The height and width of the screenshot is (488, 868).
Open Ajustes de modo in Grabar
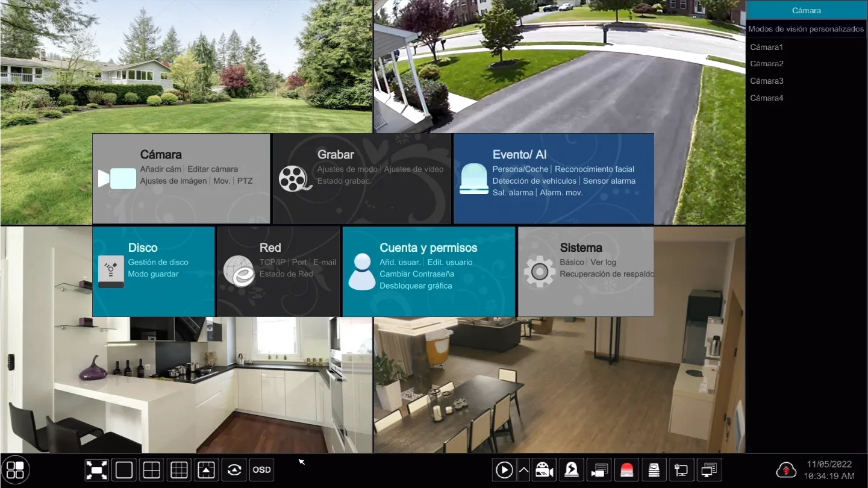pyautogui.click(x=348, y=169)
